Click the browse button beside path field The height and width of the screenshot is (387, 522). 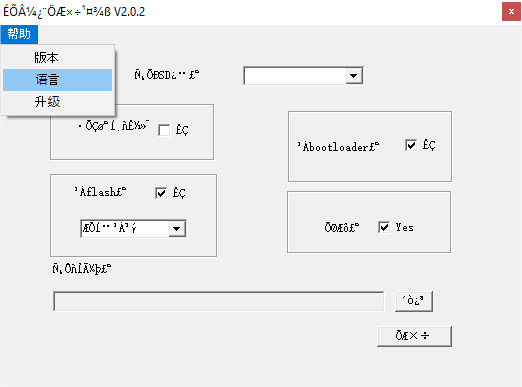(414, 301)
